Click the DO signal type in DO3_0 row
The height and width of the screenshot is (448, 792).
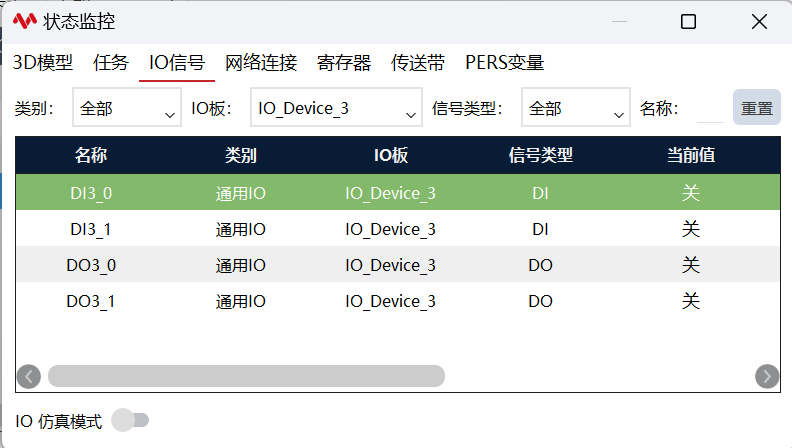pos(540,265)
